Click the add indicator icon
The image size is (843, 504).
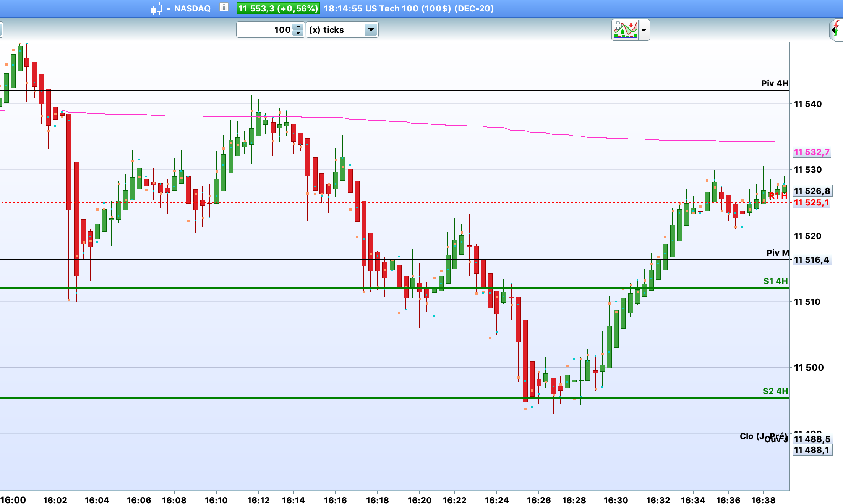coord(625,30)
